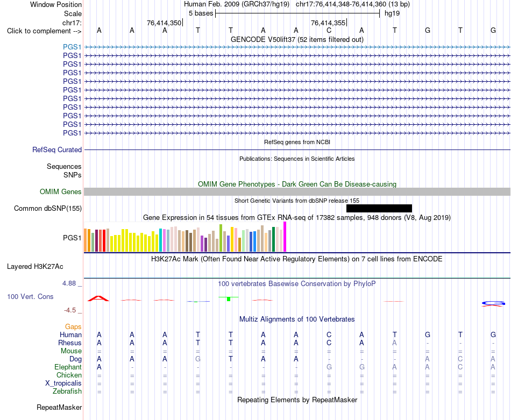This screenshot has width=511, height=420.
Task: Click the 'GENCODE V50lift37 (52 items filtered out)' title
Action: pyautogui.click(x=297, y=39)
